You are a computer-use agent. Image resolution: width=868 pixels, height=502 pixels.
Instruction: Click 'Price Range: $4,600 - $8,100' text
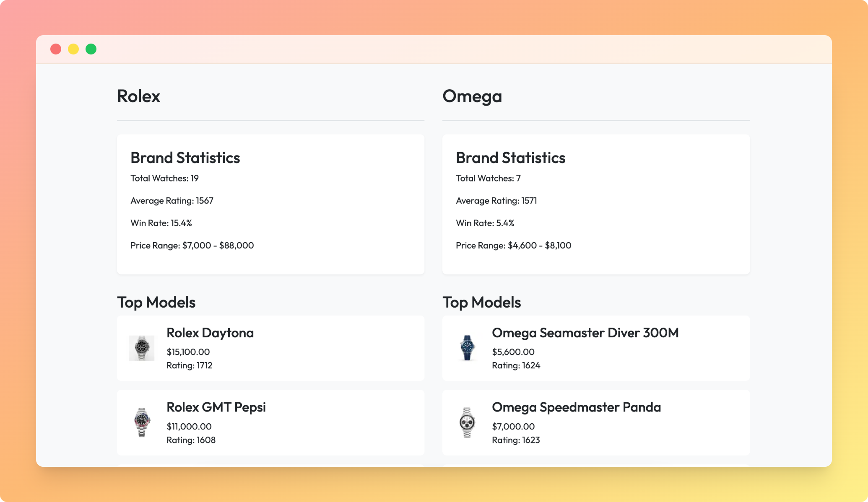tap(514, 246)
